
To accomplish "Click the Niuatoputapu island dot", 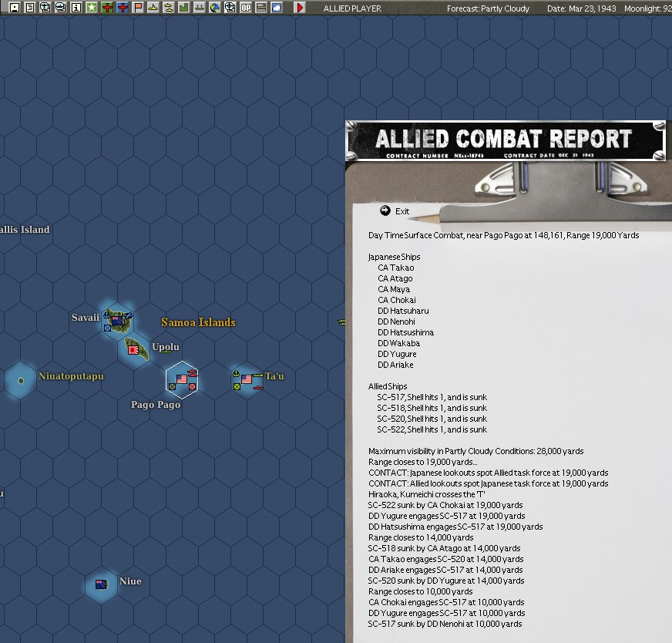I will coord(21,380).
